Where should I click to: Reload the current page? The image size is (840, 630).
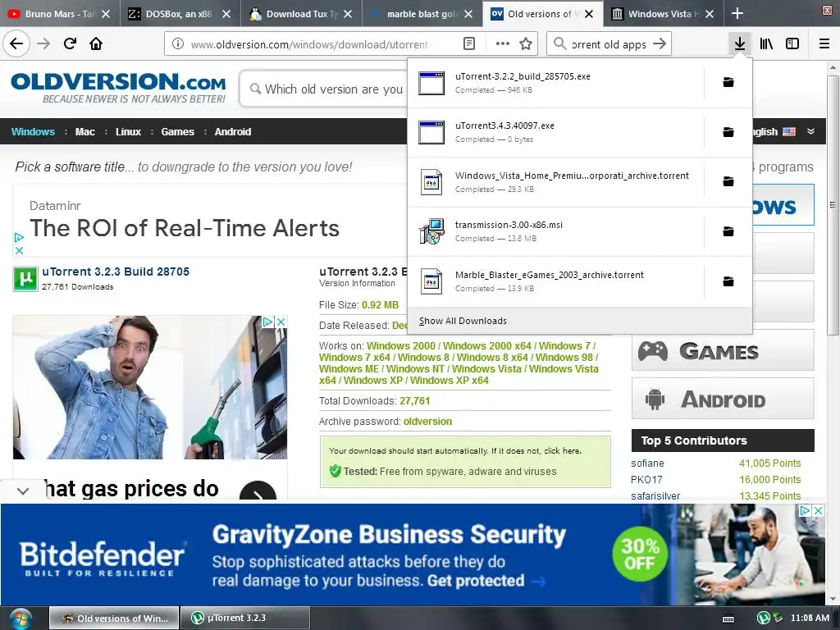click(x=70, y=44)
